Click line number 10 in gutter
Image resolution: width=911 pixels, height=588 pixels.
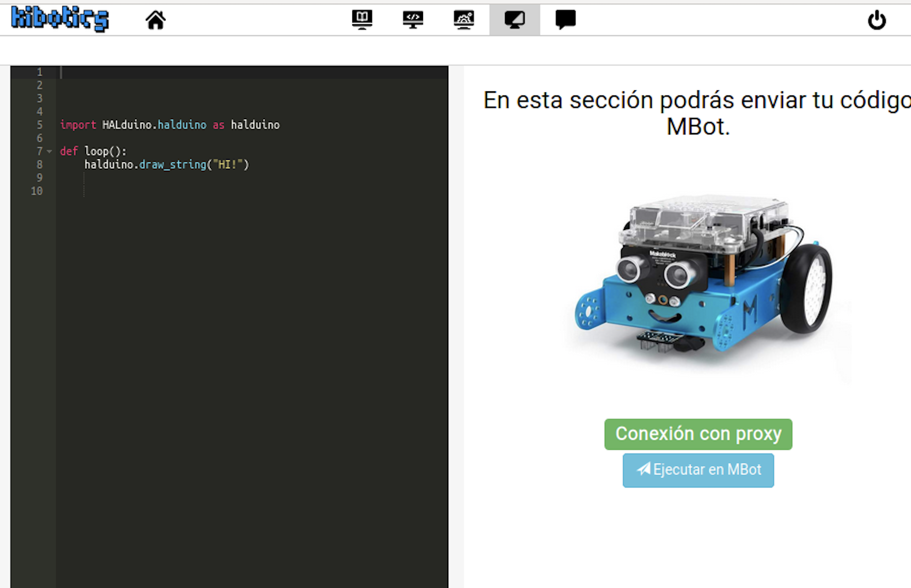[37, 191]
